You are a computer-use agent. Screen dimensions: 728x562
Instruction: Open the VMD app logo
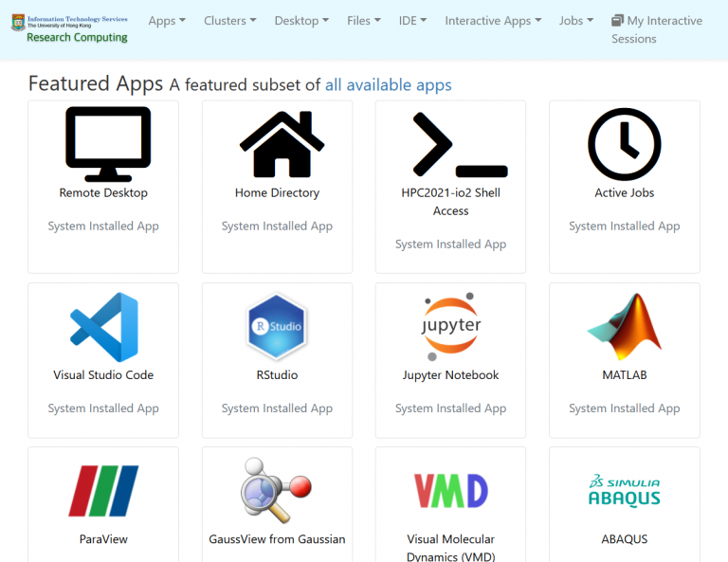[x=450, y=491]
